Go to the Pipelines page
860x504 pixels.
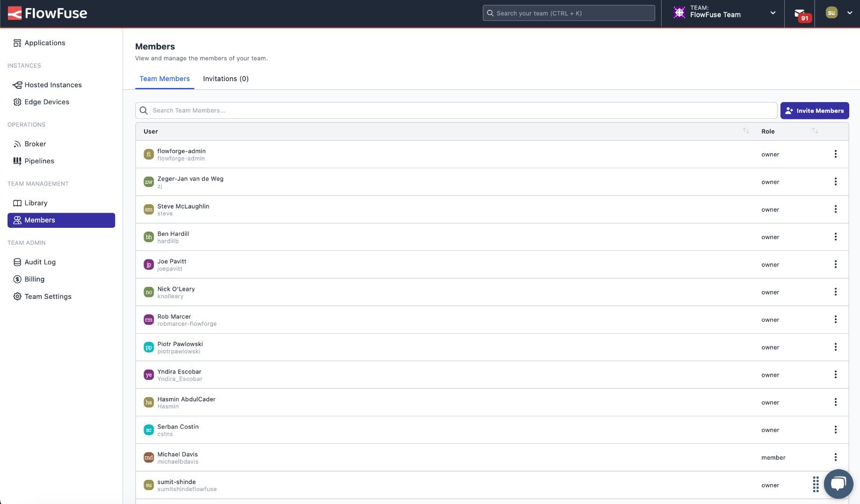tap(39, 161)
